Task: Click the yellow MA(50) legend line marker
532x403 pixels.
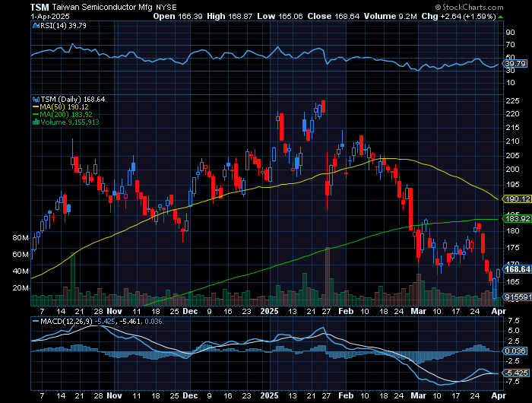Action: tap(36, 107)
